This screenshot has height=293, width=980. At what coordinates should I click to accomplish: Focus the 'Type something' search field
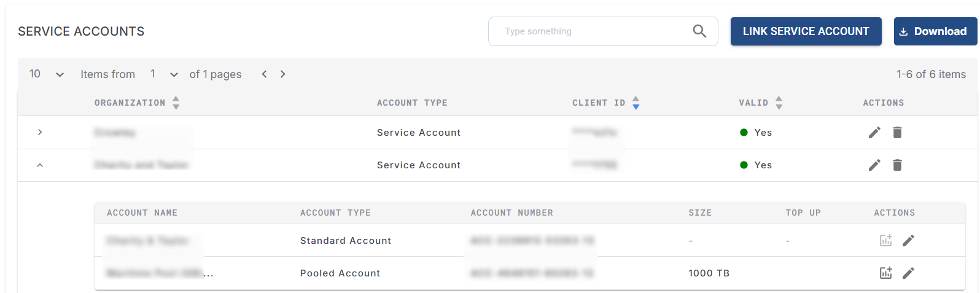(589, 31)
